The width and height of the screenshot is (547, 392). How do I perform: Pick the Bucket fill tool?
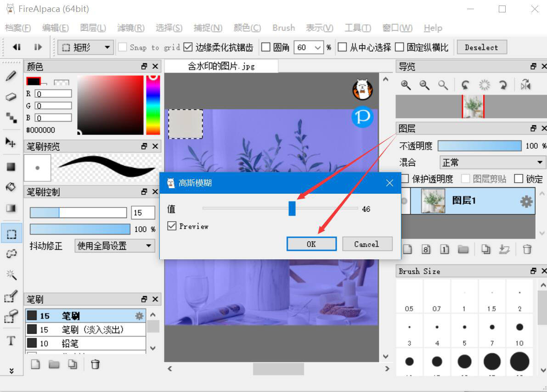click(x=11, y=187)
